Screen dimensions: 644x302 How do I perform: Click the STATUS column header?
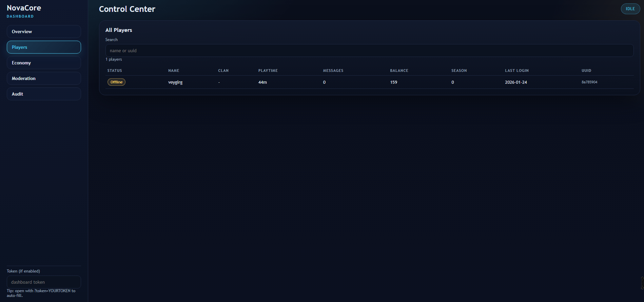[x=115, y=71]
